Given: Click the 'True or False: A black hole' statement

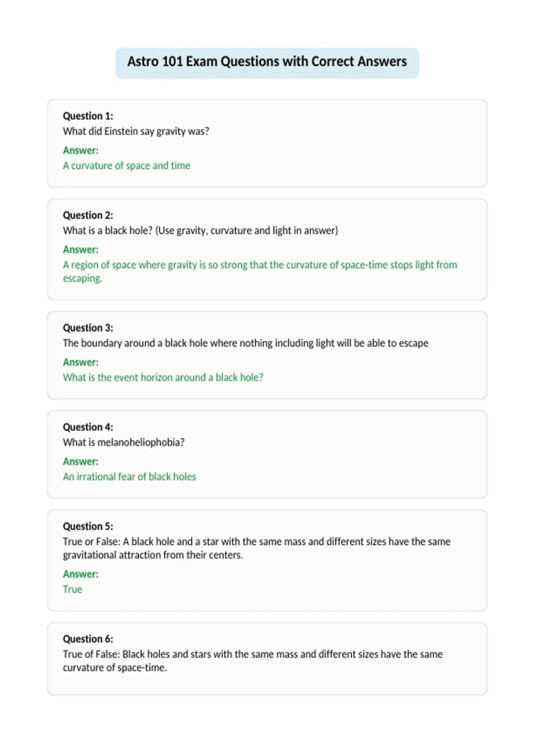Looking at the screenshot, I should pos(257,548).
